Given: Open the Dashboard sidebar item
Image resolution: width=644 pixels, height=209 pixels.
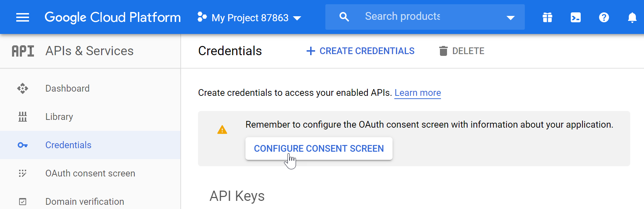Looking at the screenshot, I should pos(90,88).
